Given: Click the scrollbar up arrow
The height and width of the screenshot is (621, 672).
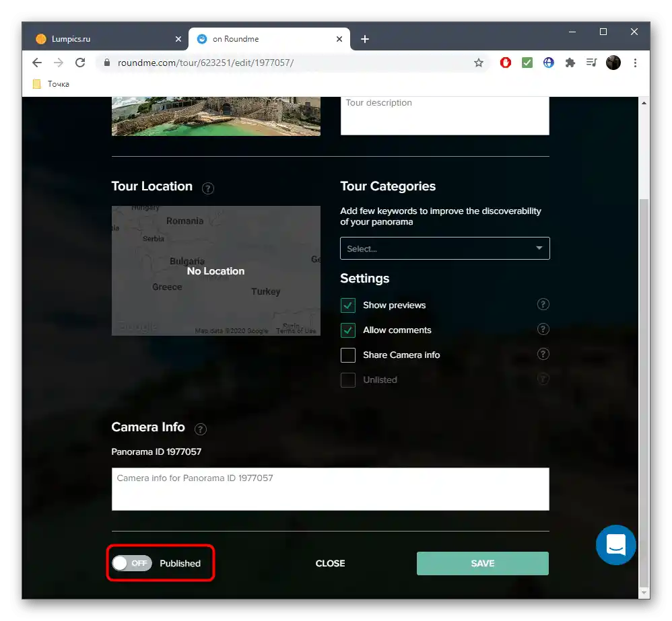Looking at the screenshot, I should point(644,103).
